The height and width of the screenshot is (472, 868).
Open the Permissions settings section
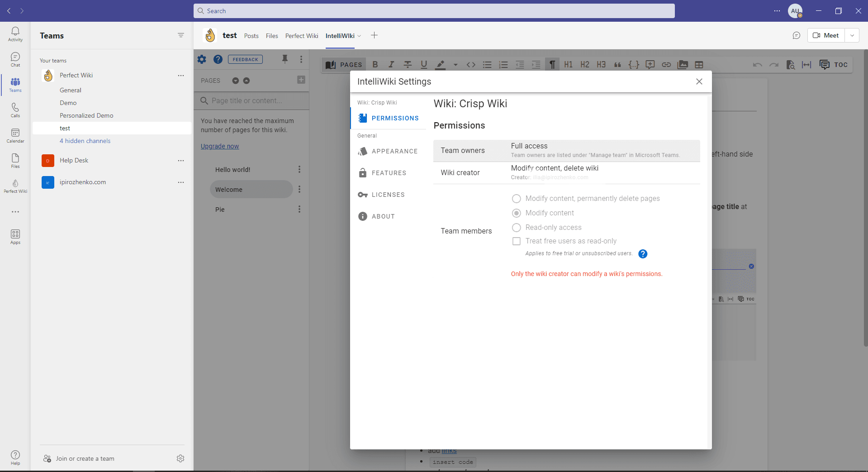click(x=388, y=118)
